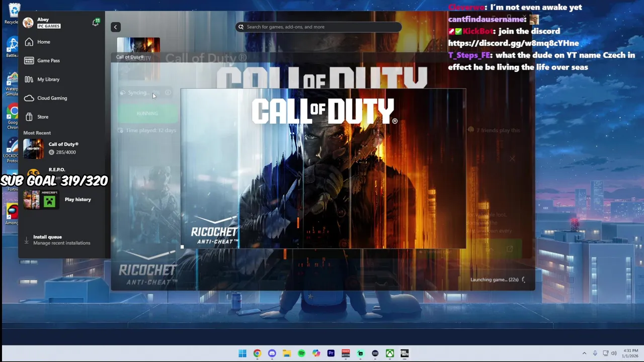Expand the hidden system tray icons

pos(584,353)
